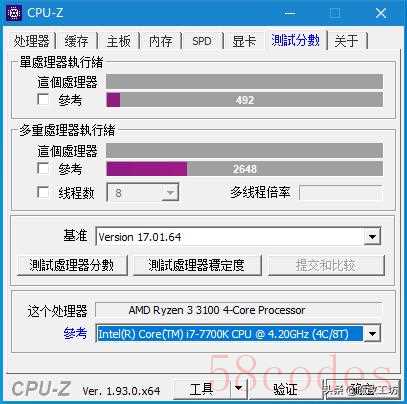The height and width of the screenshot is (404, 407).
Task: Open the 主板 tab
Action: [x=119, y=41]
